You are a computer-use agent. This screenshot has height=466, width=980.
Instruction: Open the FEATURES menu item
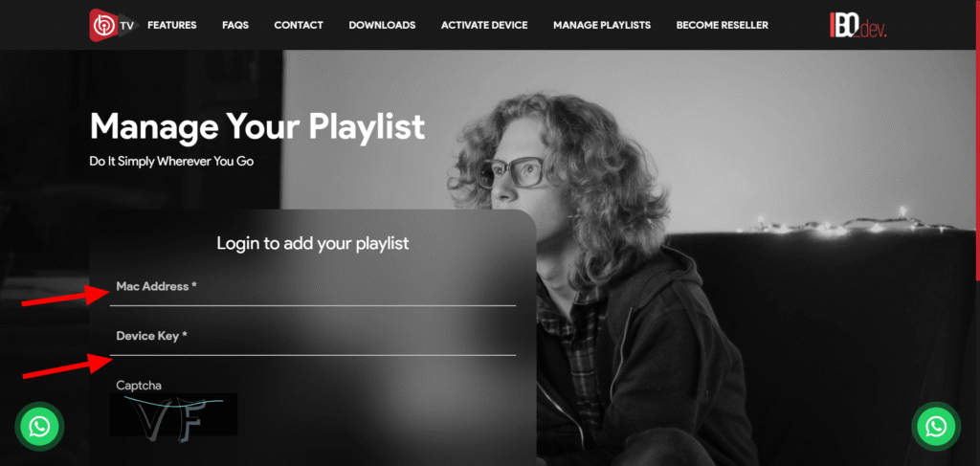tap(172, 25)
